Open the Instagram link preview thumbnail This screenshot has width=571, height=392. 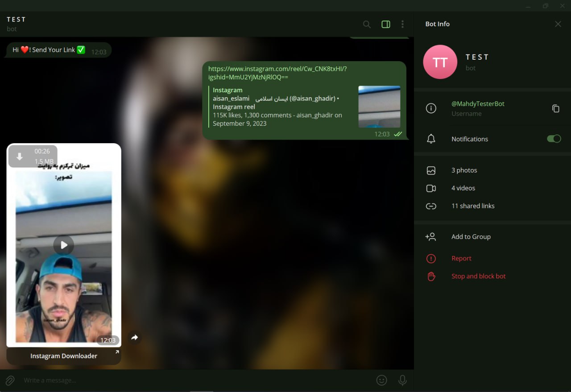coord(379,107)
